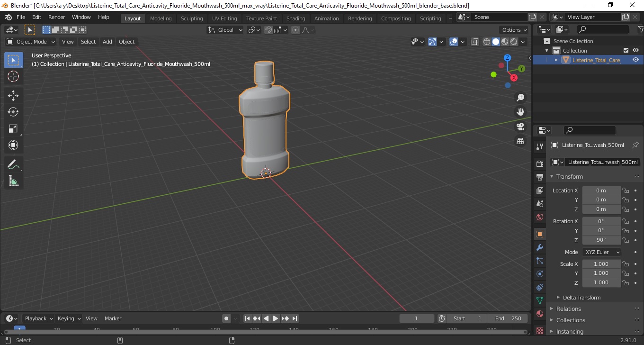Open Keying dropdown in timeline
Screen dimensions: 644x345
pos(69,318)
